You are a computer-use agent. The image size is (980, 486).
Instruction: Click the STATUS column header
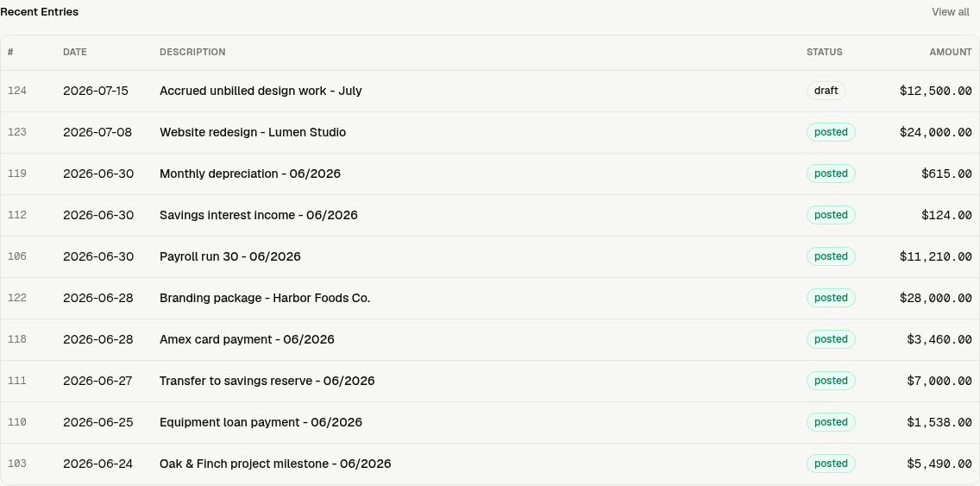click(x=825, y=52)
